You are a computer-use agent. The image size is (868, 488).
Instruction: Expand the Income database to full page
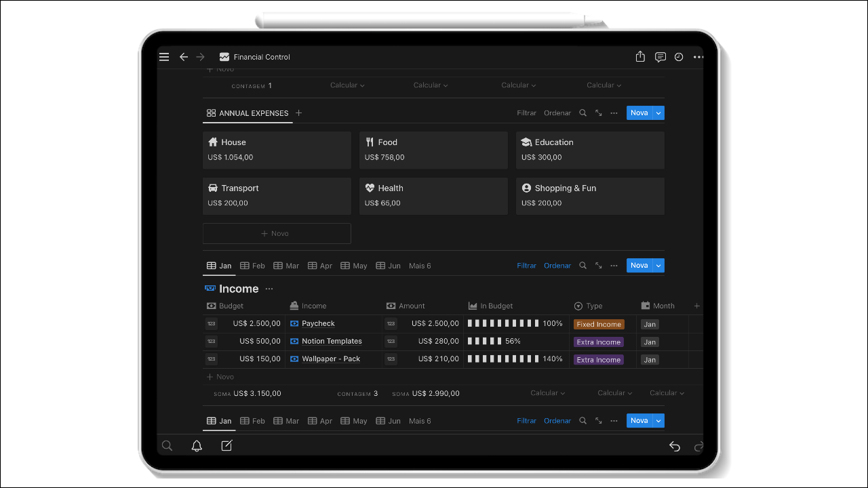(x=599, y=266)
